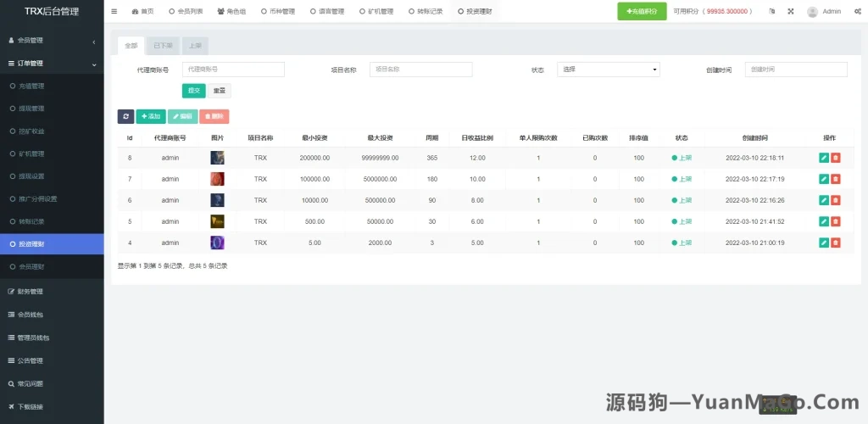Collapse the 订单管理 sidebar menu
868x424 pixels.
52,64
